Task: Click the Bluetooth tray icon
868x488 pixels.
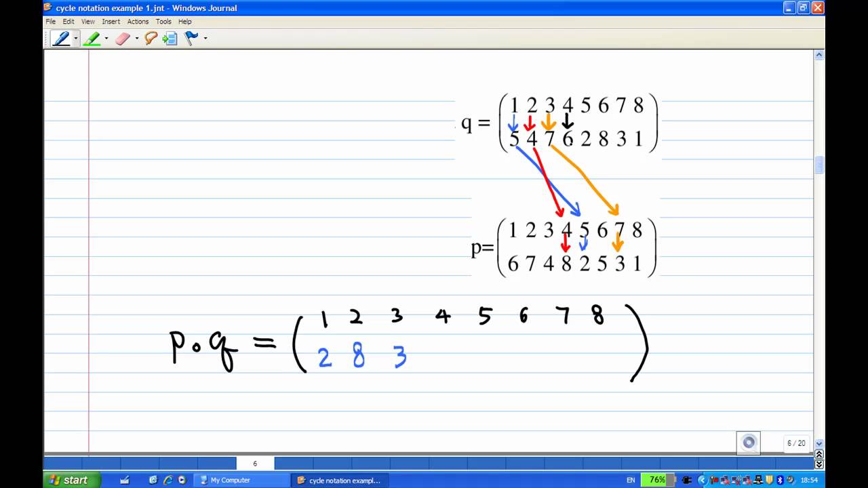Action: click(780, 480)
